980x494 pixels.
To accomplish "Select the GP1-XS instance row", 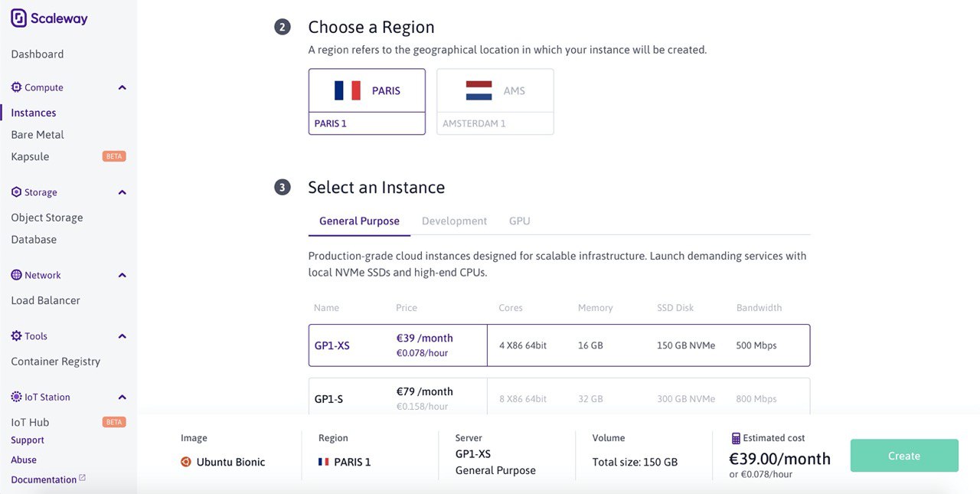I will point(559,345).
